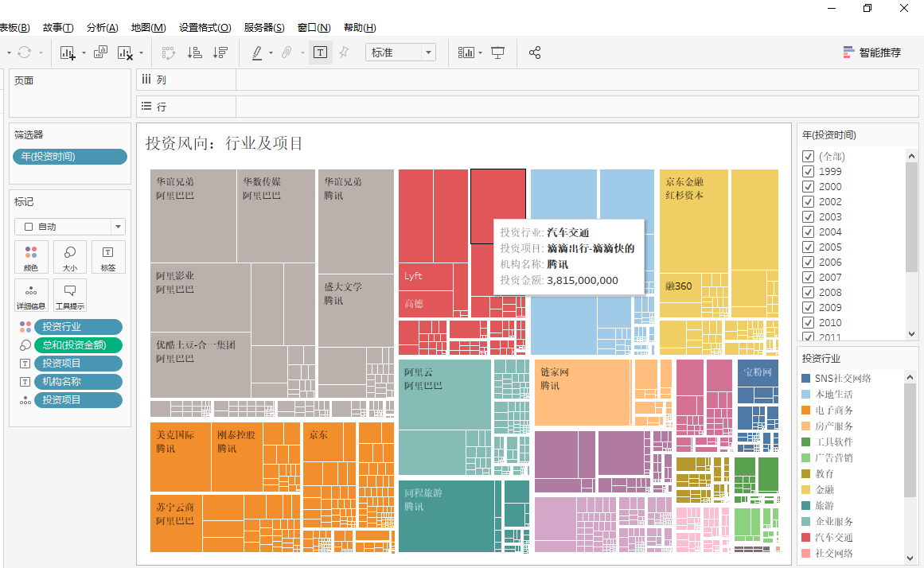This screenshot has height=568, width=924.
Task: Click the 智能推荐 Show Me button
Action: [872, 53]
